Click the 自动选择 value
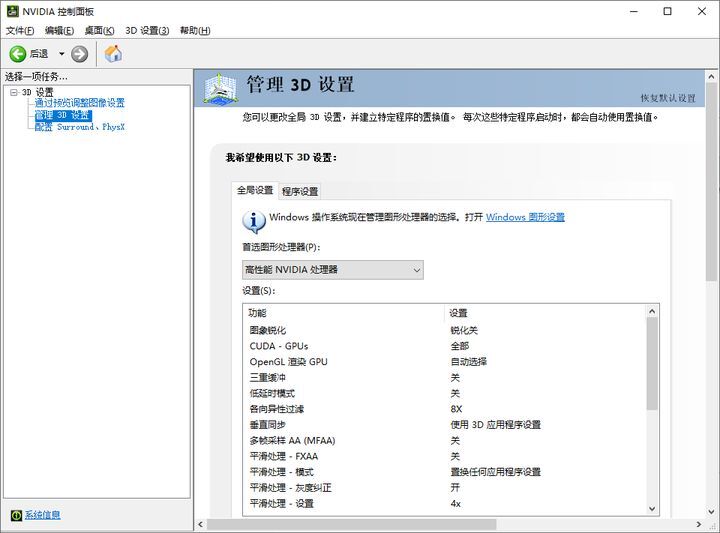The height and width of the screenshot is (533, 720). point(468,362)
